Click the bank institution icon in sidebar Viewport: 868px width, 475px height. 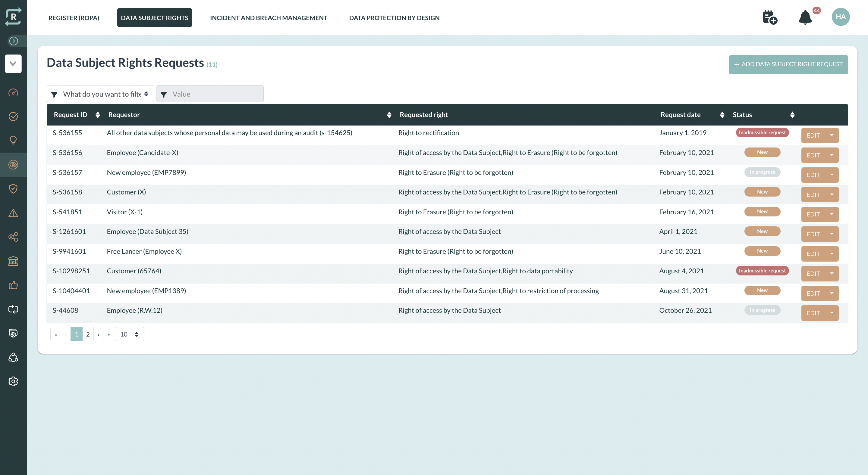[13, 261]
